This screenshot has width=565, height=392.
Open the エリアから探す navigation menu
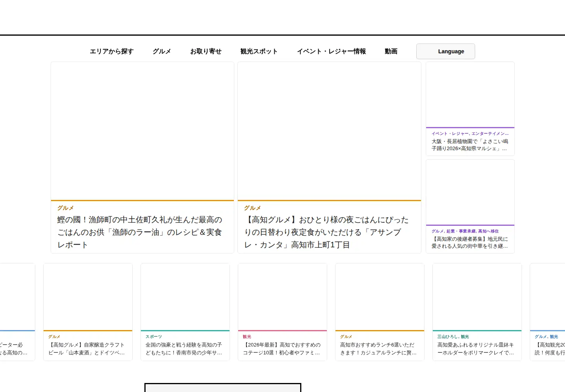point(112,51)
